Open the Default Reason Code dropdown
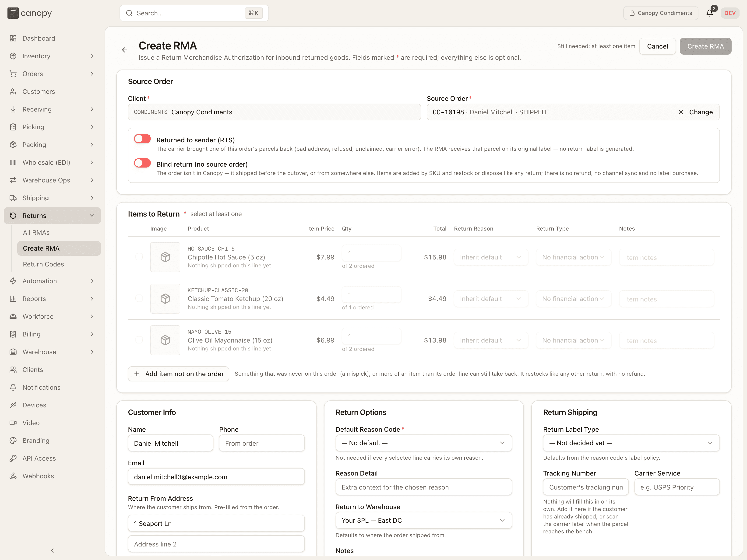747x560 pixels. [x=423, y=443]
